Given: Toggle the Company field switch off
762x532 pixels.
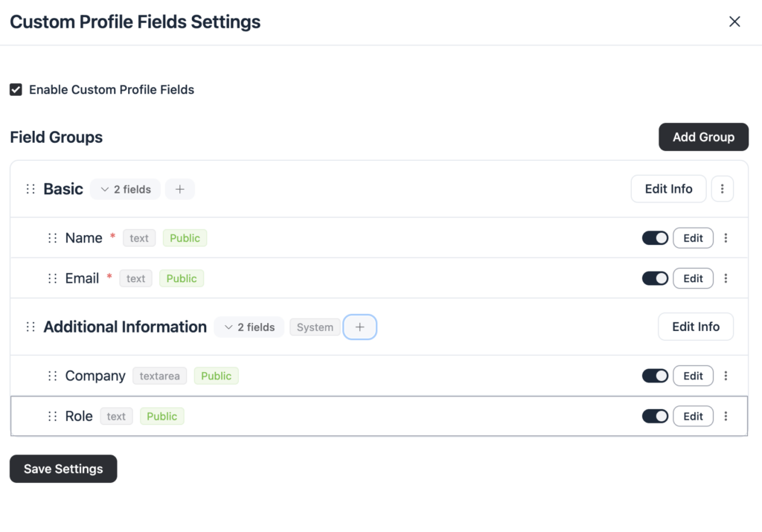Looking at the screenshot, I should pyautogui.click(x=655, y=376).
